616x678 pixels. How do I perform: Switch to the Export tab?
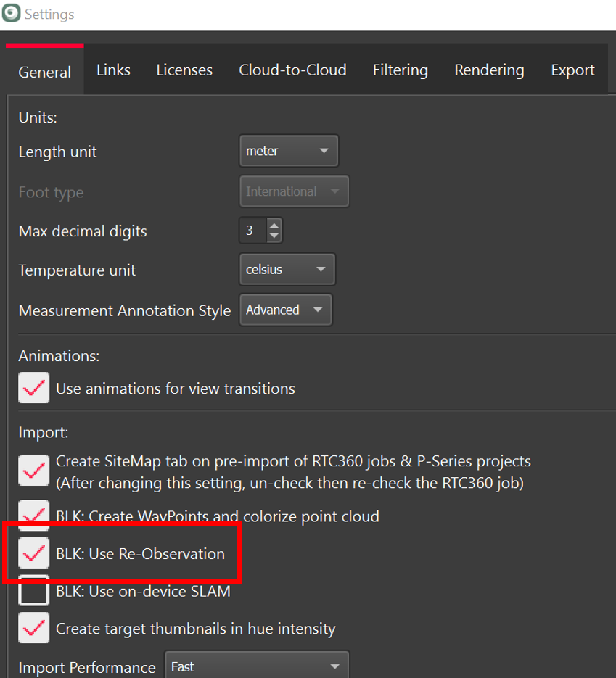pyautogui.click(x=572, y=70)
